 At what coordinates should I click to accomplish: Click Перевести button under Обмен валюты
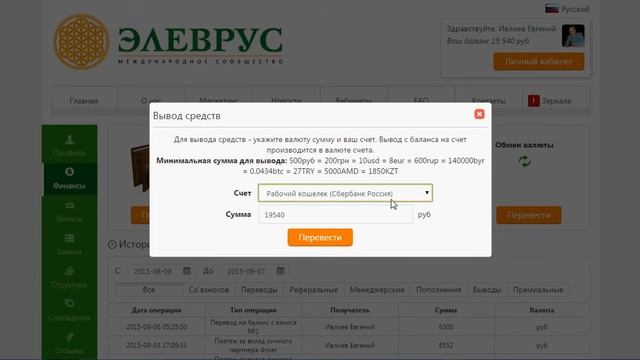coord(529,215)
